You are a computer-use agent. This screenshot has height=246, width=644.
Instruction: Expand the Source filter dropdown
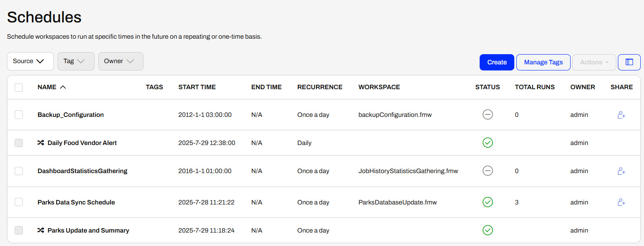click(30, 61)
